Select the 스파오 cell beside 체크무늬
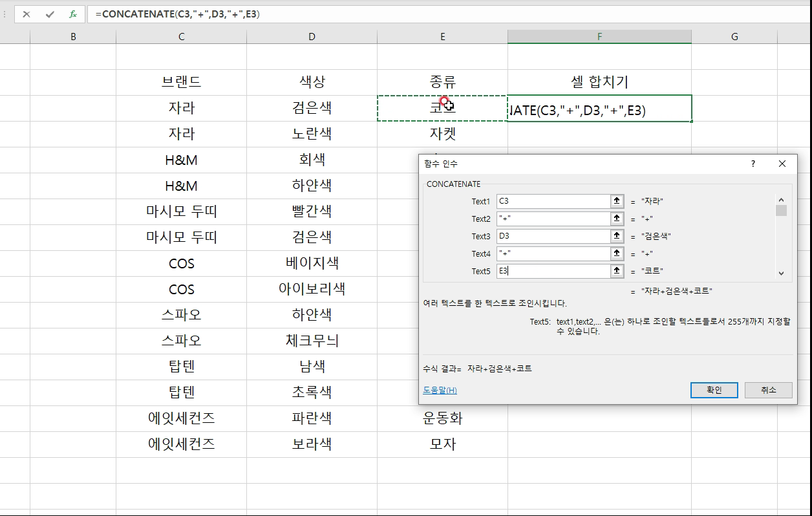This screenshot has height=516, width=812. [181, 341]
